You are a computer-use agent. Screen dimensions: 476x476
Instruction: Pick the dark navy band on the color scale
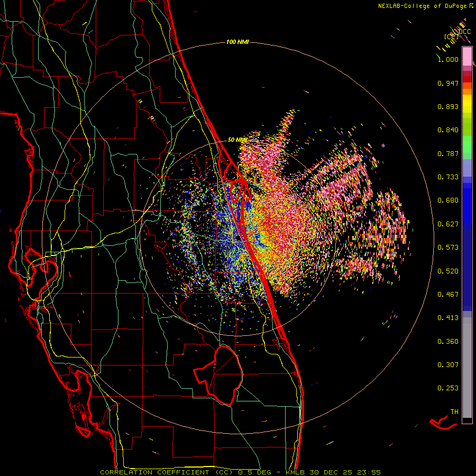click(467, 270)
